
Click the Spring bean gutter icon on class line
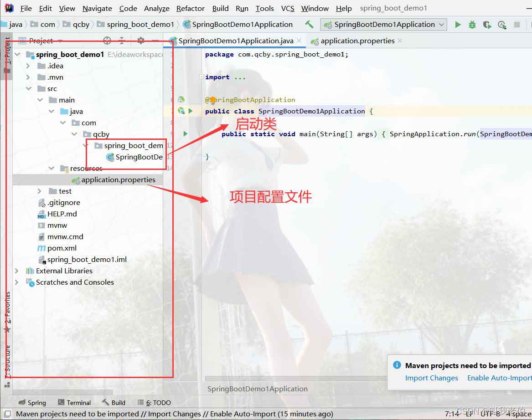[181, 111]
